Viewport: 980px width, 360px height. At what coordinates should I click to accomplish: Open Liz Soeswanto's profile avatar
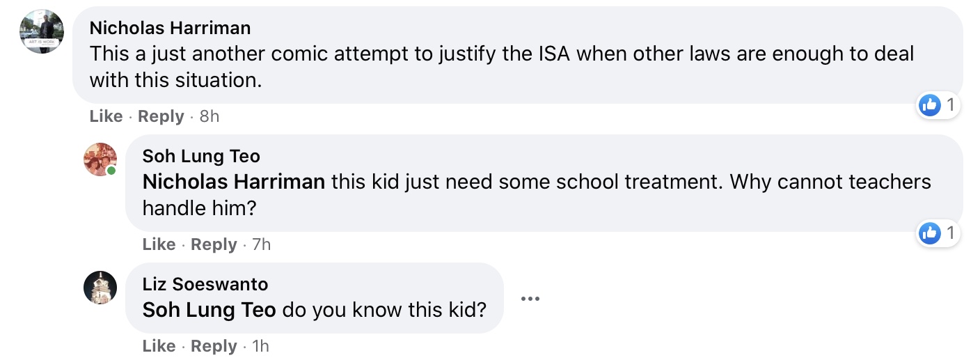tap(100, 288)
